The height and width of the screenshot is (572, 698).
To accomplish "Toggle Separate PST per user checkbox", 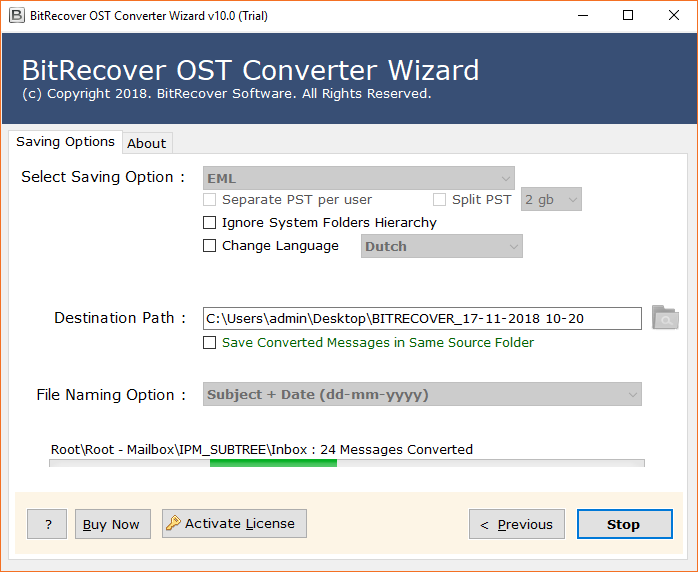I will click(x=209, y=199).
